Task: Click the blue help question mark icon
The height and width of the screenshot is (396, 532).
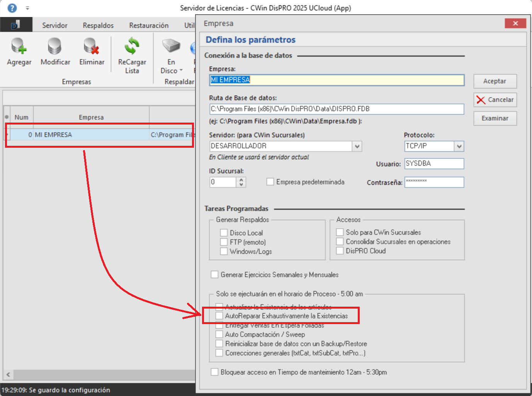Action: pos(12,8)
